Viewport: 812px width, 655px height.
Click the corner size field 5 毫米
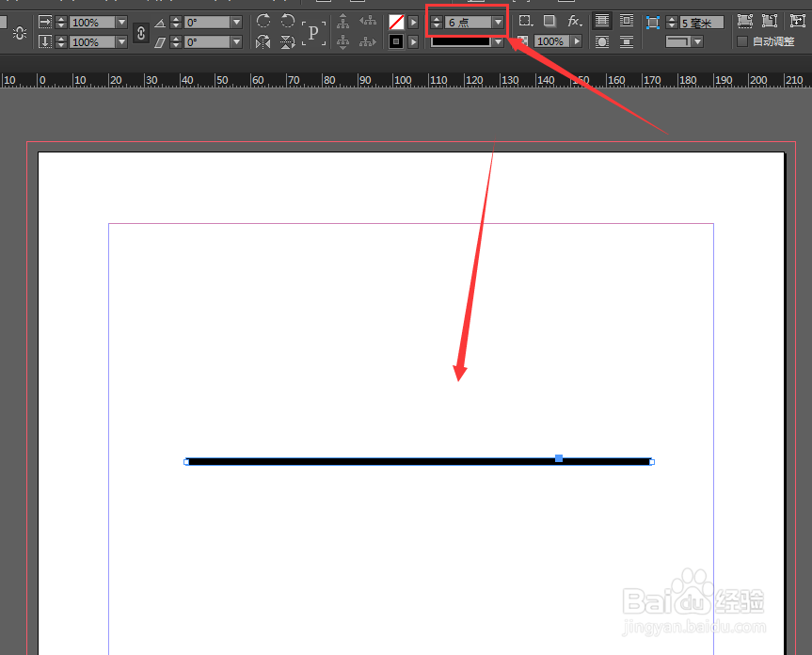coord(702,23)
